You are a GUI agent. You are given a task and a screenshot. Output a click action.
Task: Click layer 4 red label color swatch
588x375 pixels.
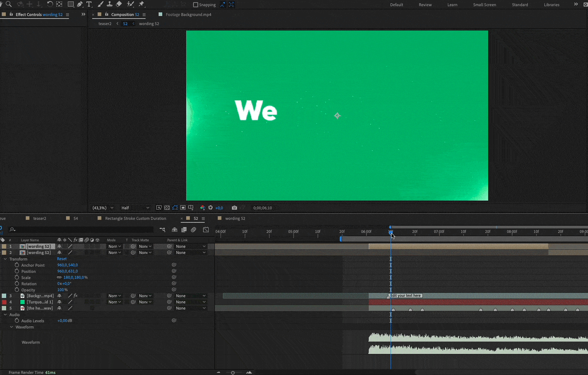click(x=4, y=302)
